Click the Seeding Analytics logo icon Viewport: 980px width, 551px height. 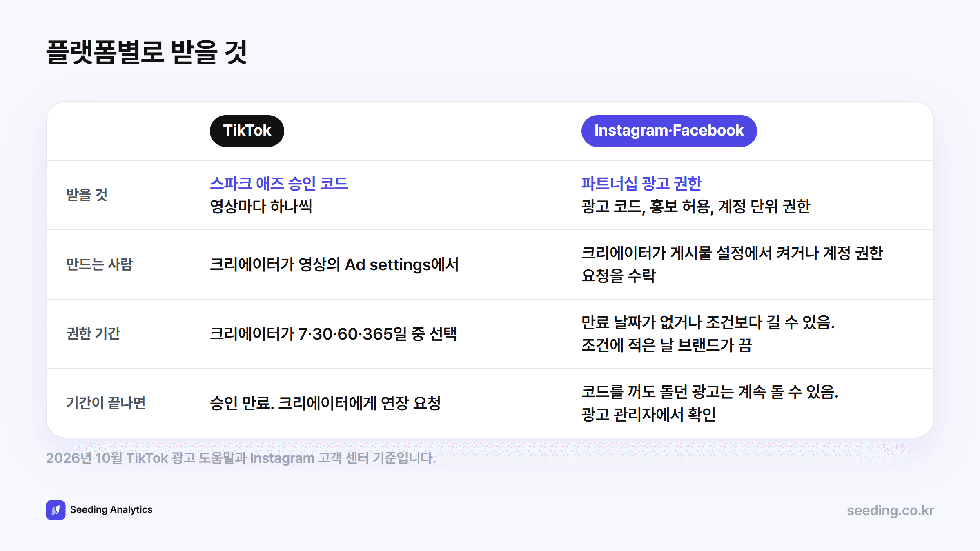pos(56,510)
